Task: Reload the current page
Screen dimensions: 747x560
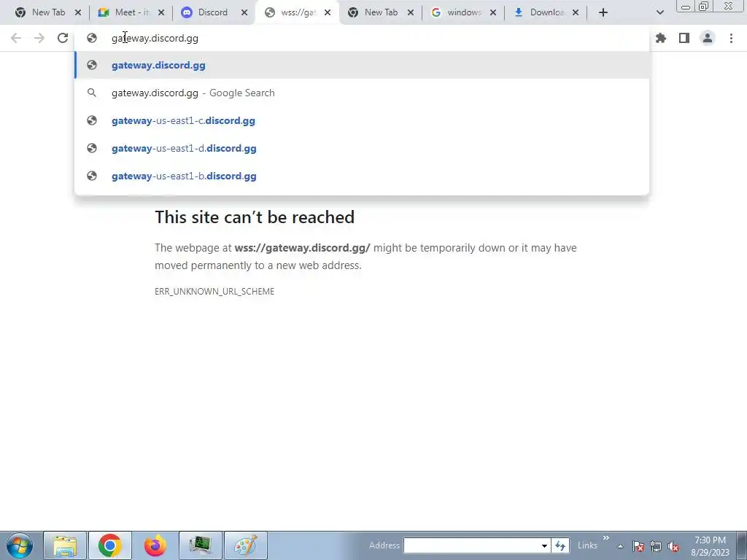Action: coord(63,38)
